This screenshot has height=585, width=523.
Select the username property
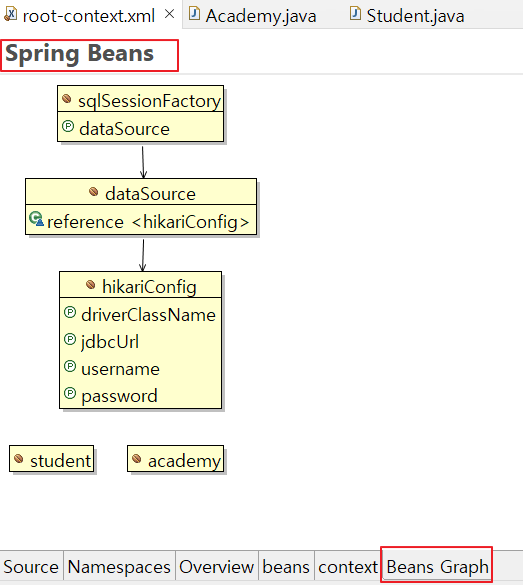click(x=120, y=369)
